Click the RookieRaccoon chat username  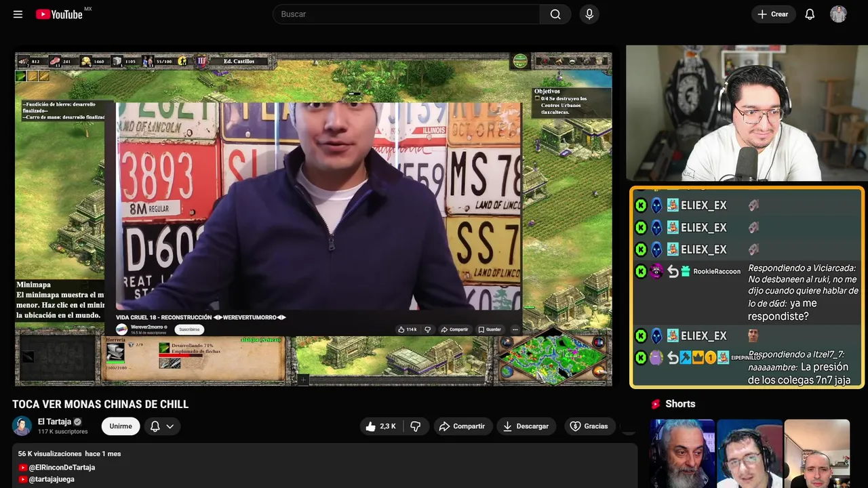[x=717, y=271]
